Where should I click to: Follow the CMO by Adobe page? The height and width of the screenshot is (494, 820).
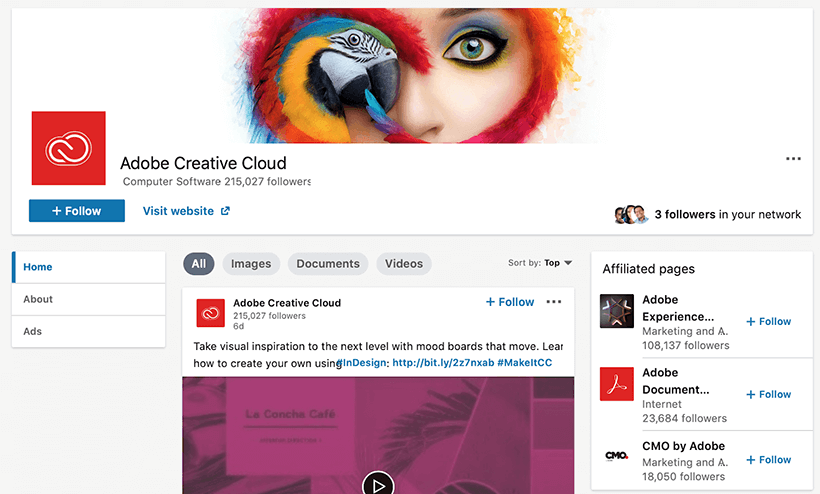tap(768, 459)
